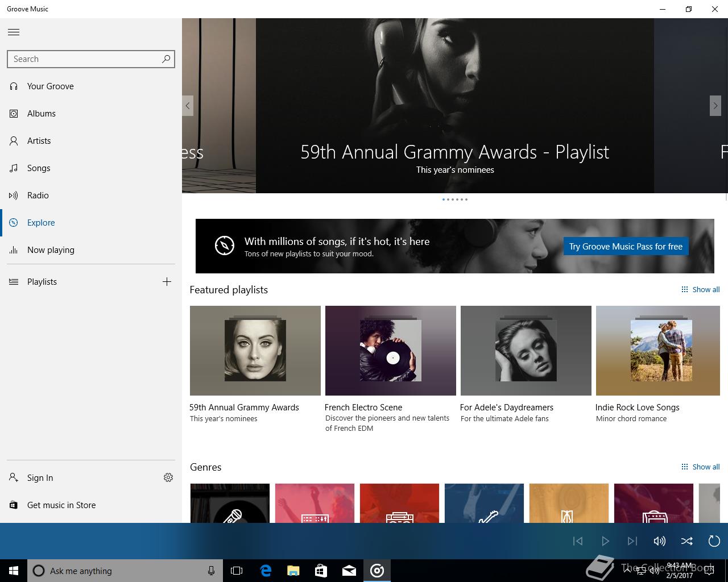Switch to Songs list

91,168
